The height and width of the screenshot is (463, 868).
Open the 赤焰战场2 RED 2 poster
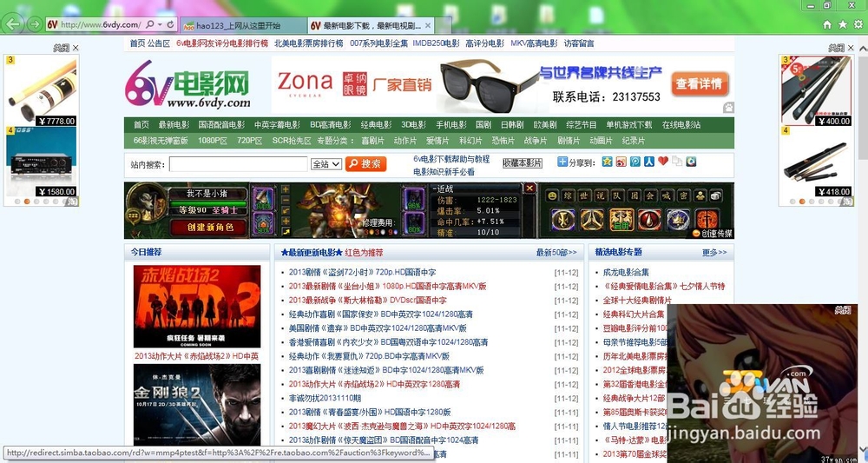click(196, 307)
